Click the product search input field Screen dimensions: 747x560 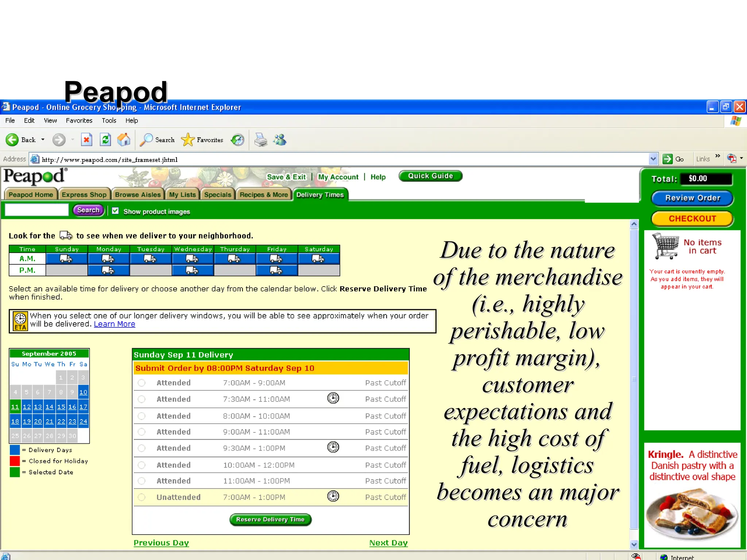pos(36,210)
